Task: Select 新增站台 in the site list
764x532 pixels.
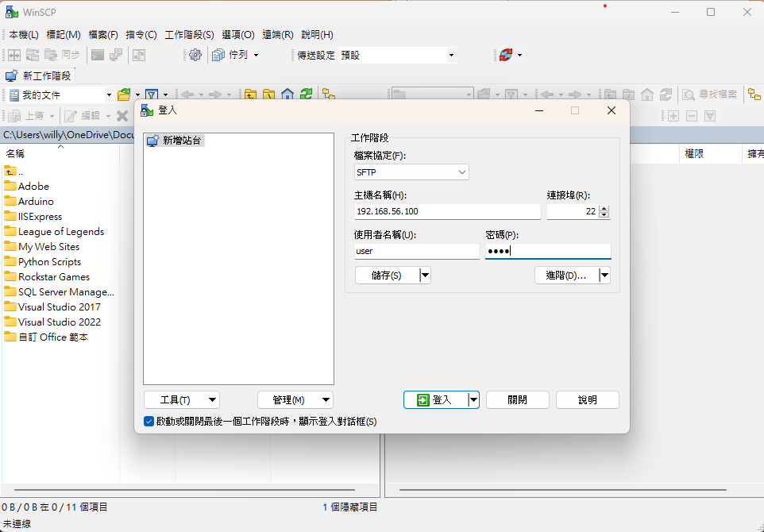Action: click(175, 141)
